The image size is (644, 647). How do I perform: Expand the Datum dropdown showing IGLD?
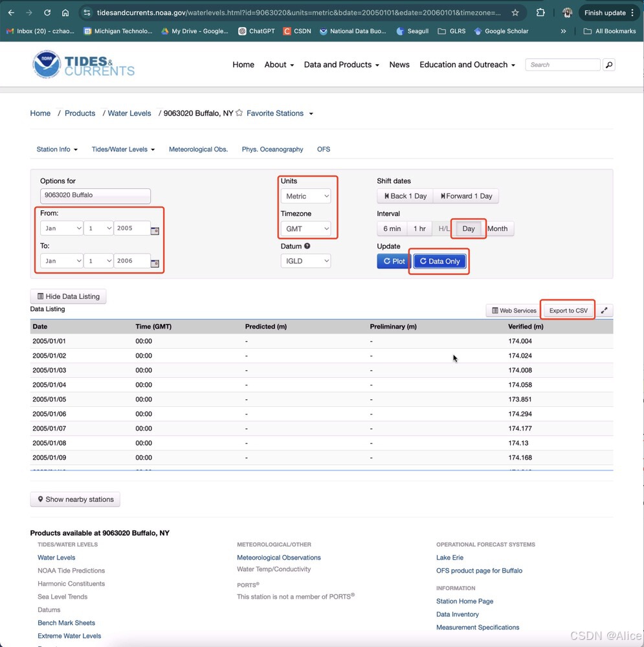coord(305,261)
